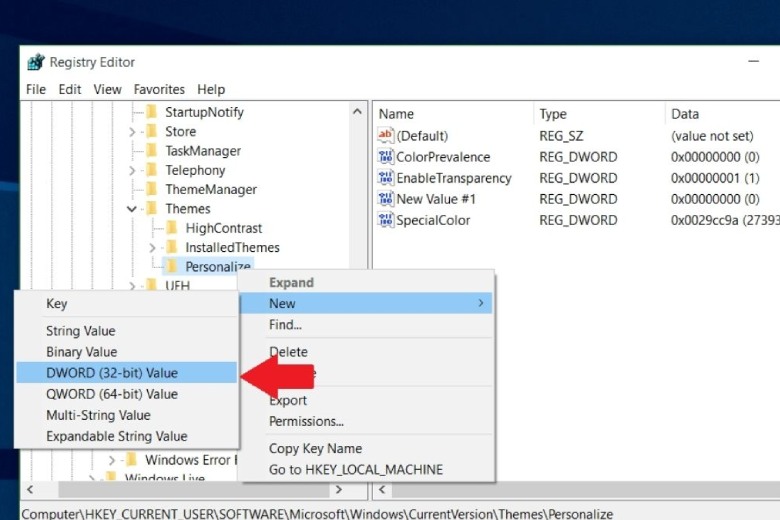The image size is (780, 520).
Task: Select the TaskManager tree label
Action: point(203,151)
